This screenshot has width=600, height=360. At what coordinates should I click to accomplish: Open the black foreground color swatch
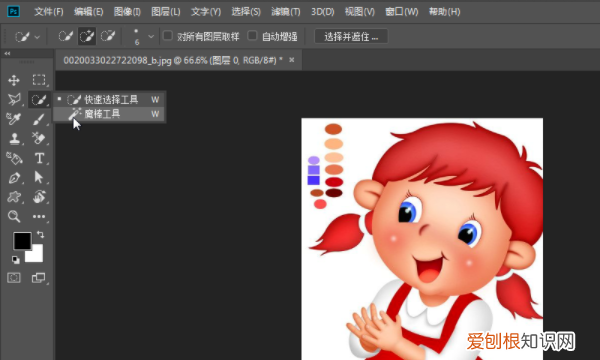point(22,241)
